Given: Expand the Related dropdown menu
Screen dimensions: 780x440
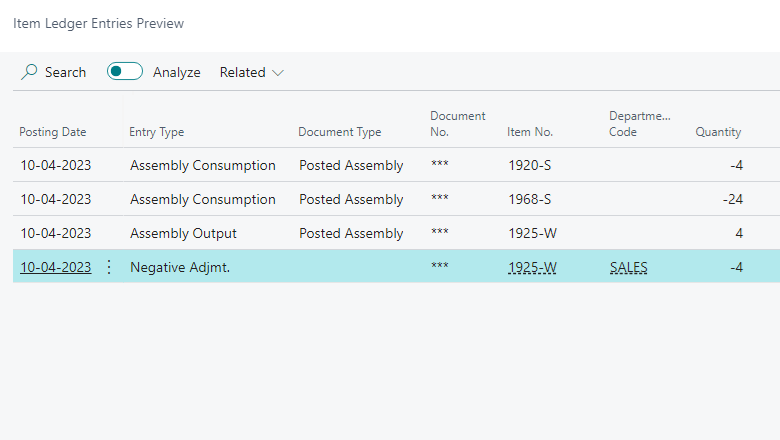Looking at the screenshot, I should pyautogui.click(x=251, y=73).
